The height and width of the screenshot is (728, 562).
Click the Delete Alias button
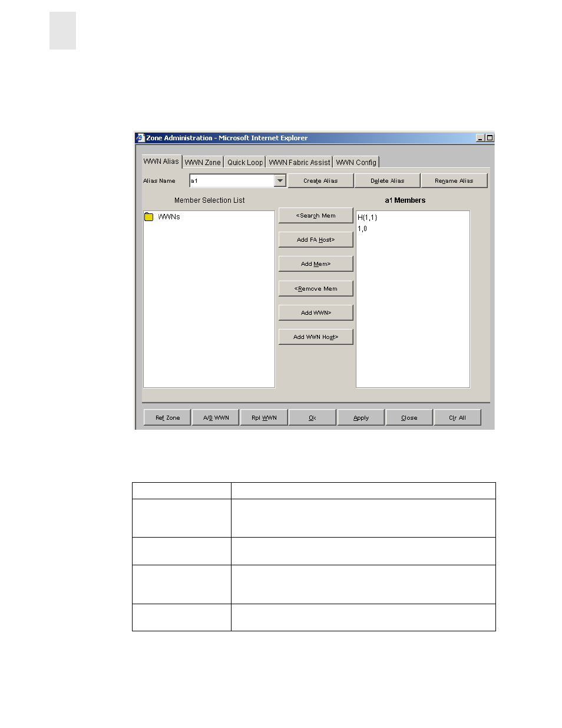(388, 181)
